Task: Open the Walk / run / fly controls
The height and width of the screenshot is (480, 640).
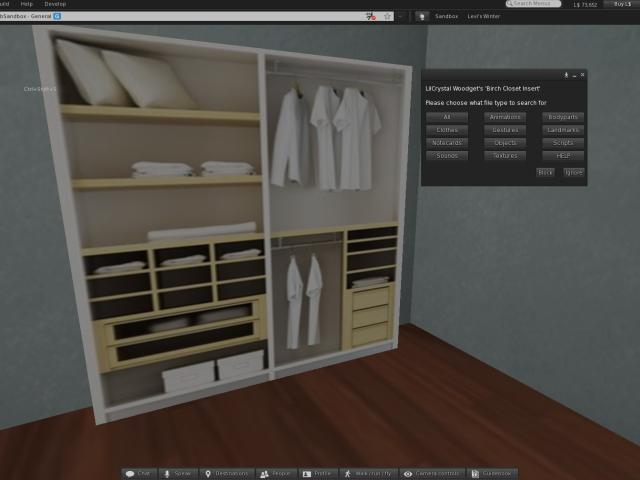Action: pos(368,473)
